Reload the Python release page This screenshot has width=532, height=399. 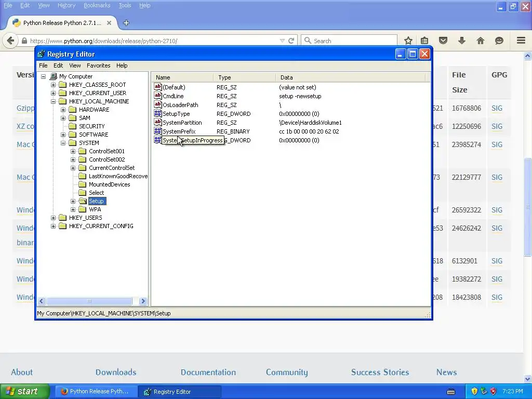(291, 41)
